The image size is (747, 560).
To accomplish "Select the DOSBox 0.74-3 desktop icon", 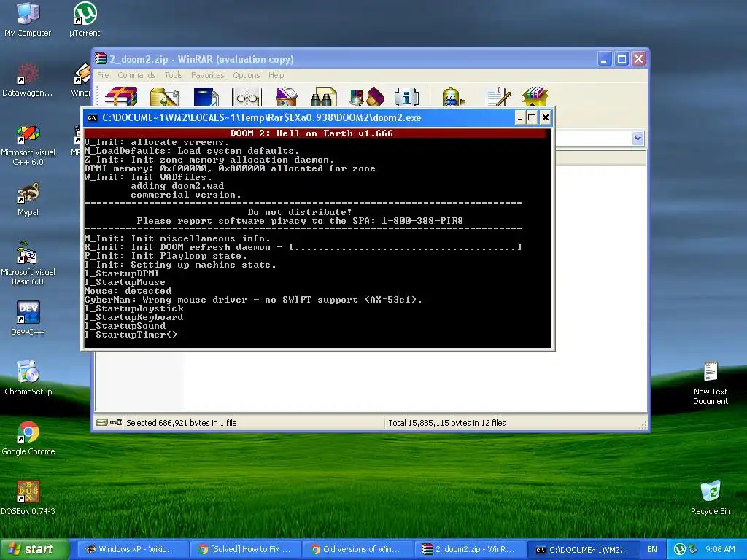I will pos(28,498).
